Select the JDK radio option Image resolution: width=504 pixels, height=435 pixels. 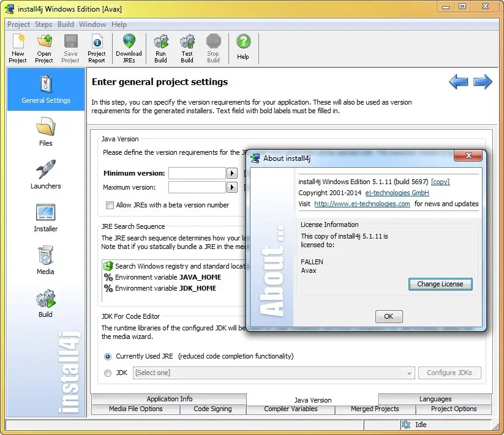coord(108,373)
